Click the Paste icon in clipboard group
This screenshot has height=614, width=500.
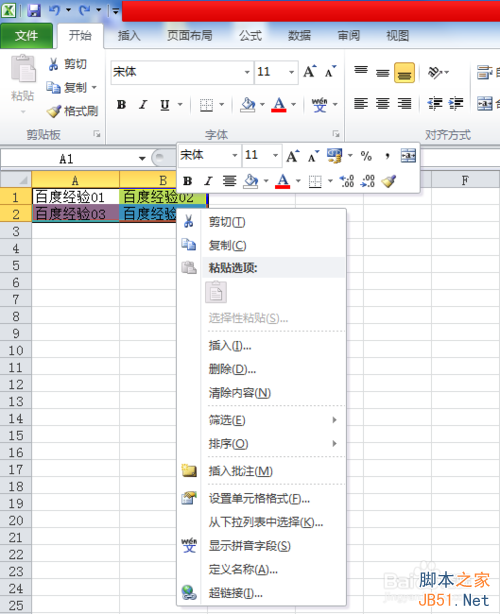[x=23, y=69]
